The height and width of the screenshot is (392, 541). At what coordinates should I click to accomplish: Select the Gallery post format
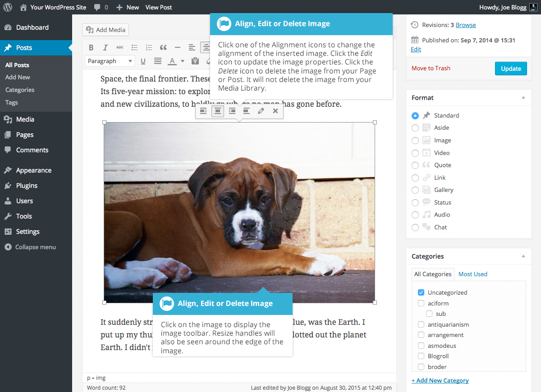(415, 190)
